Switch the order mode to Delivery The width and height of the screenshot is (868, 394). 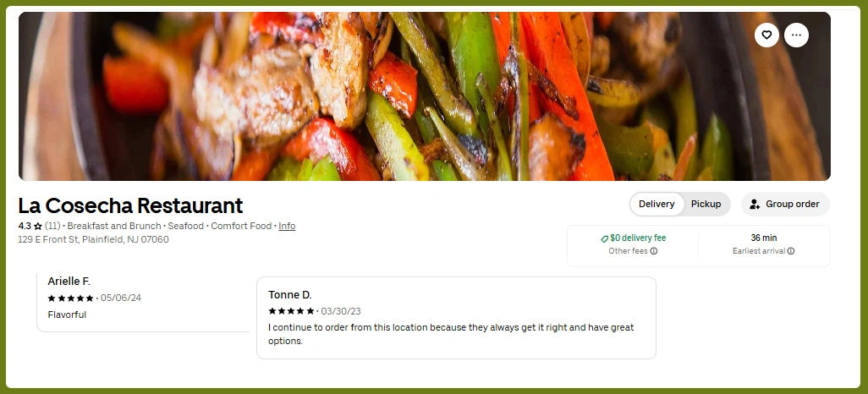(x=656, y=205)
